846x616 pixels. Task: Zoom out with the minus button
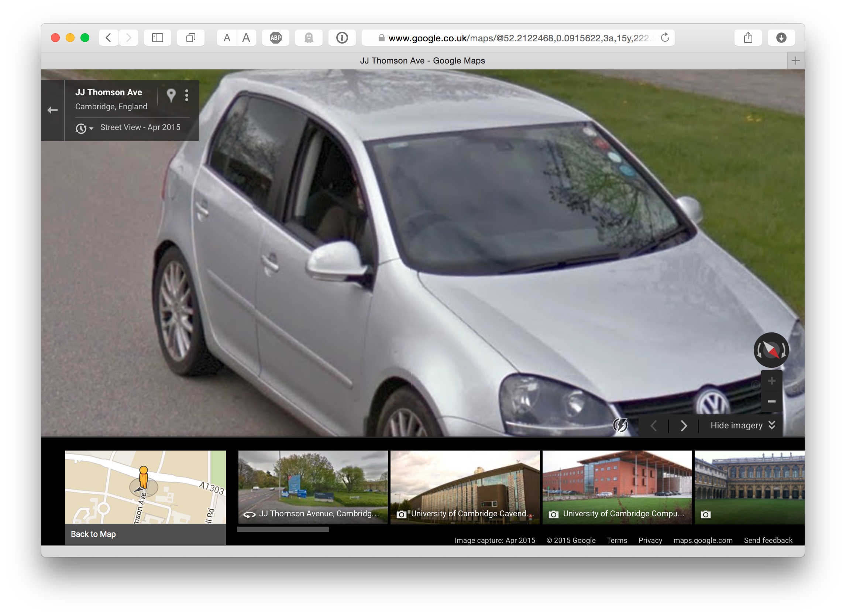(771, 401)
